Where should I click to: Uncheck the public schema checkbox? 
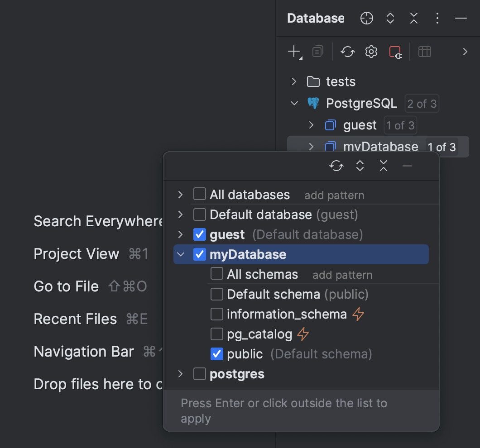[x=216, y=354]
